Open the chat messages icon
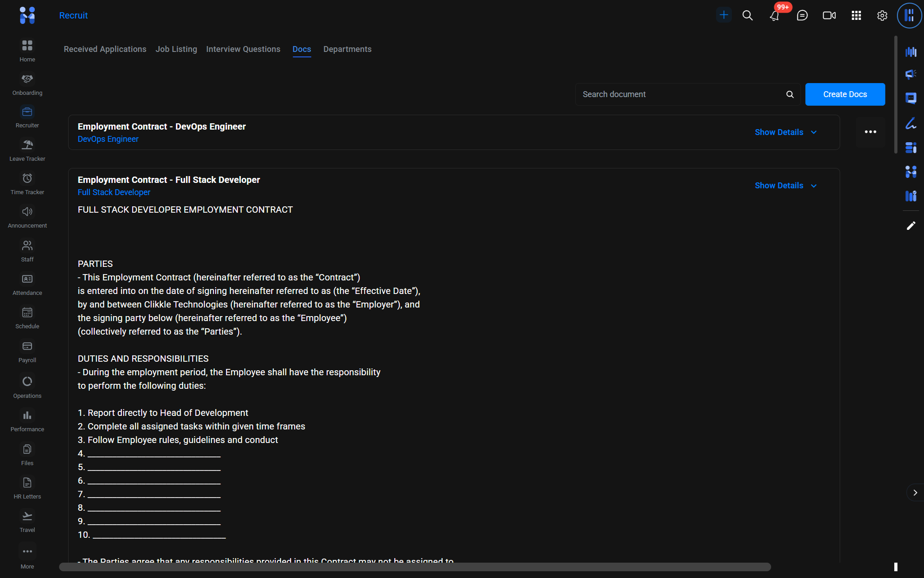Screen dimensions: 924x578 point(802,16)
